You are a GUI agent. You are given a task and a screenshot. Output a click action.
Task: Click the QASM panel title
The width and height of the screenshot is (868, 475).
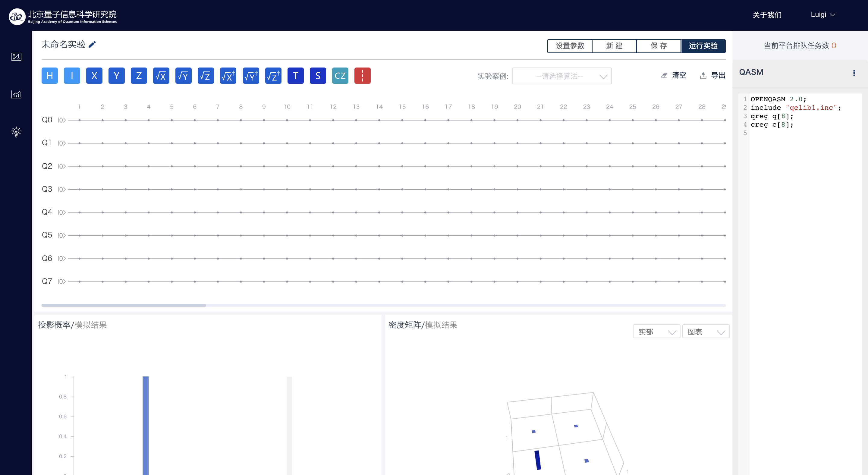751,72
